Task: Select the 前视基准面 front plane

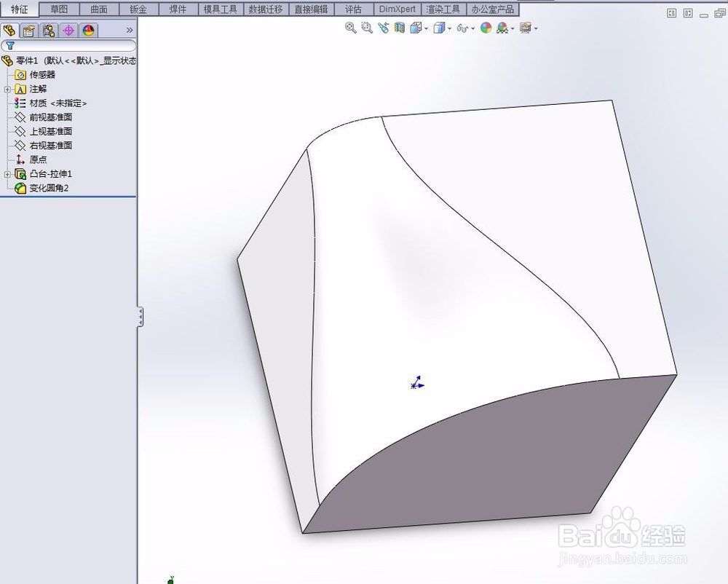Action: [x=44, y=117]
